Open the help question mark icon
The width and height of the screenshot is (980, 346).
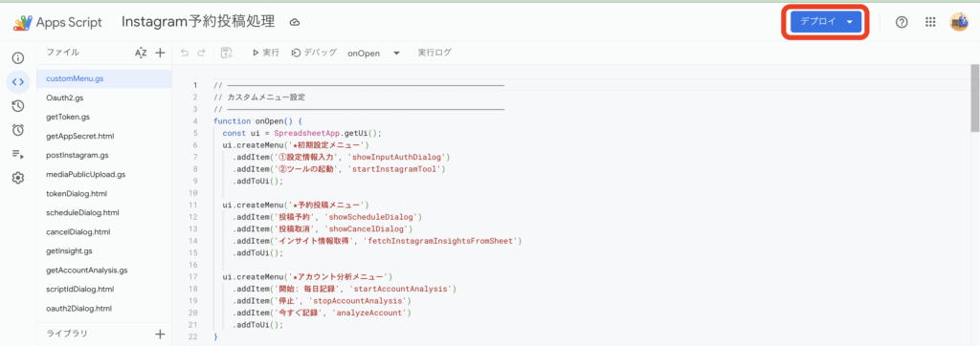point(902,22)
